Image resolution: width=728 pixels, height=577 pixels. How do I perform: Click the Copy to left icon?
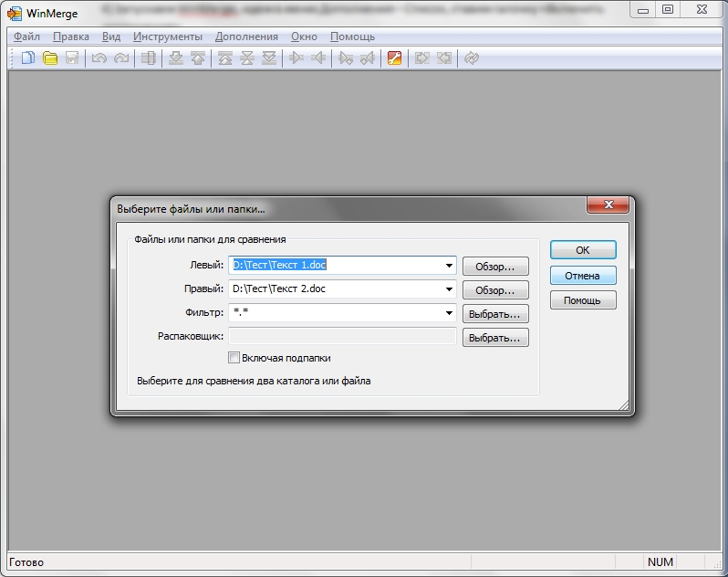(318, 58)
